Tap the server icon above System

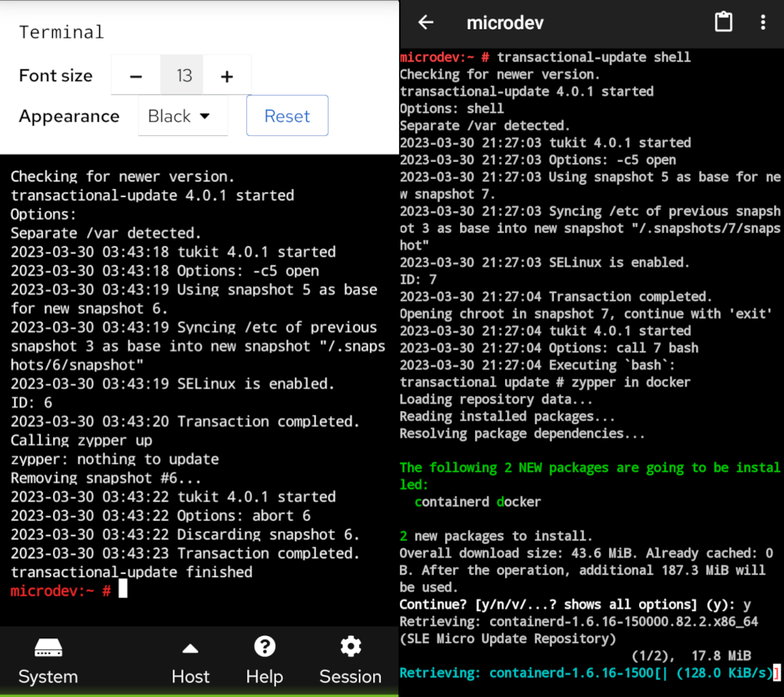(x=48, y=647)
